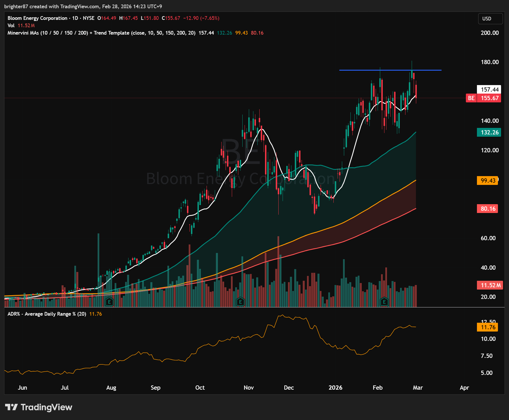Expand the ADR% Average Daily Range legend
Image resolution: width=509 pixels, height=420 pixels.
click(x=47, y=314)
